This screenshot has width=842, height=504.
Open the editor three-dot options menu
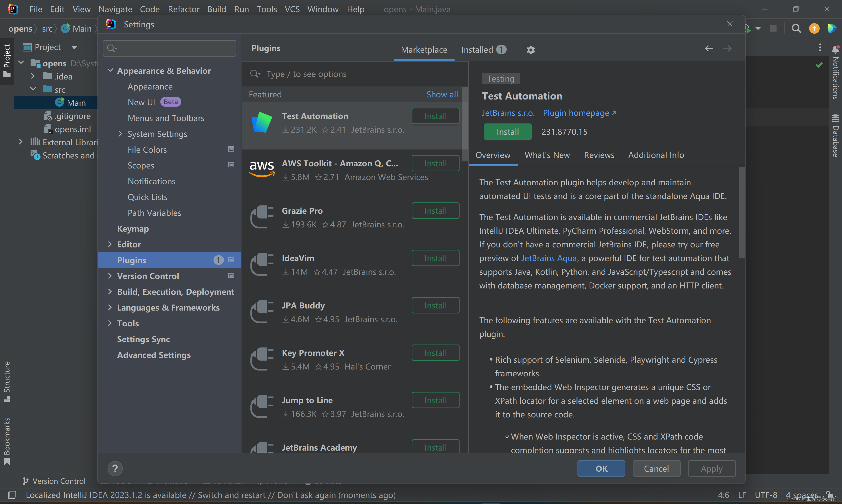tap(820, 47)
